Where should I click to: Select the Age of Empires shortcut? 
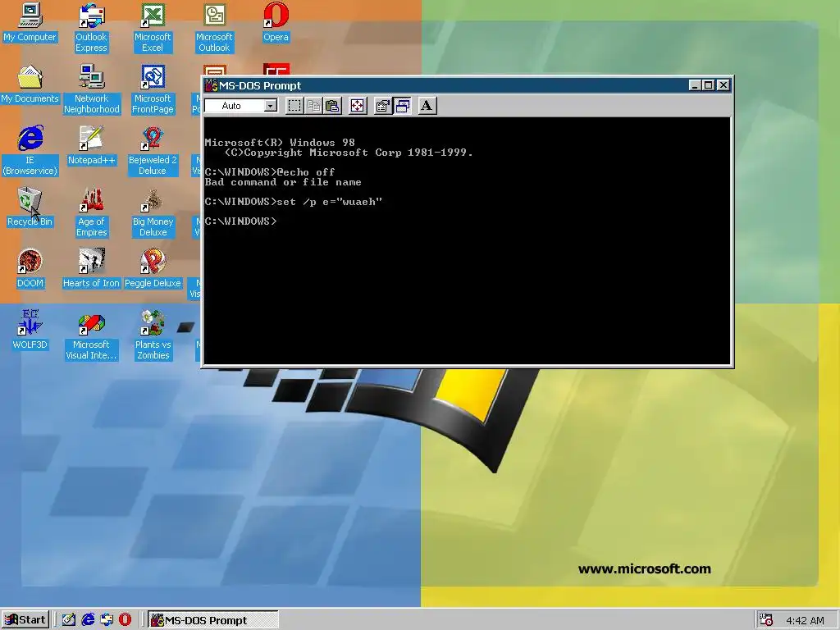[x=91, y=212]
